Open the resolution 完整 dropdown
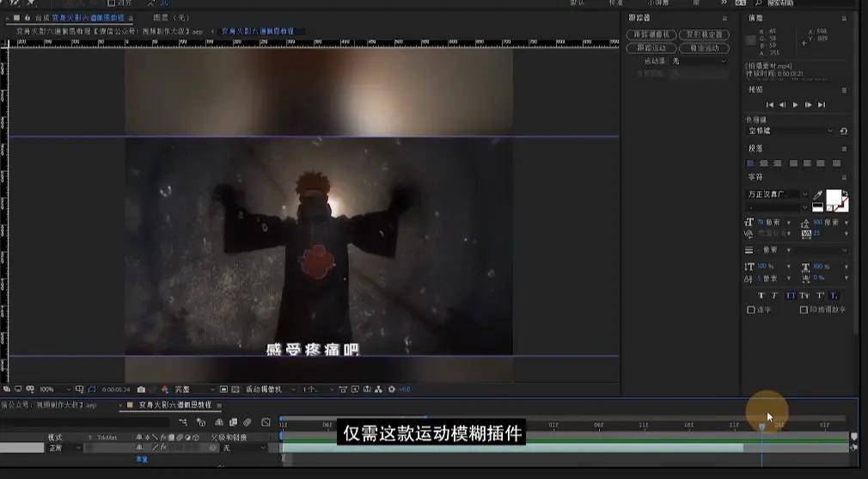This screenshot has width=868, height=479. [x=193, y=390]
